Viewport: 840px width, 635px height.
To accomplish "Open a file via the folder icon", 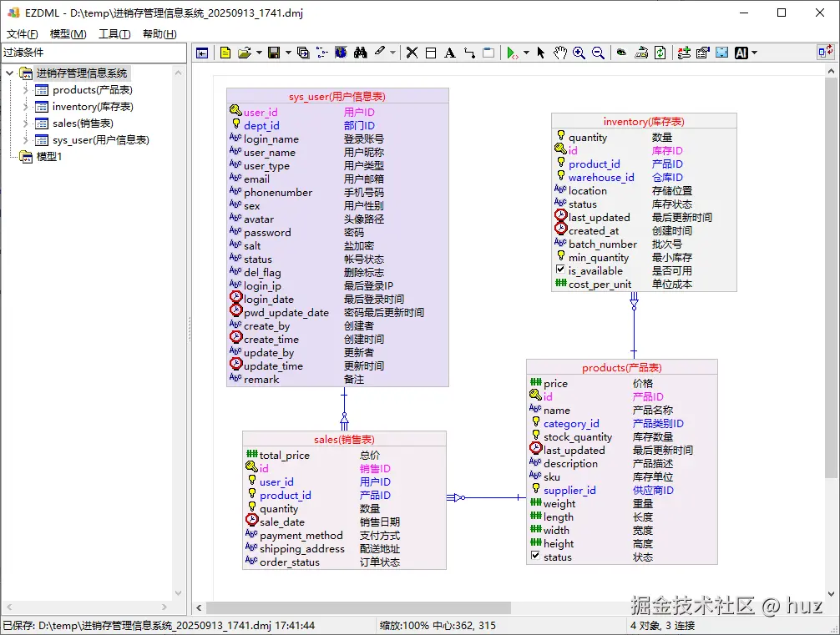I will (245, 53).
